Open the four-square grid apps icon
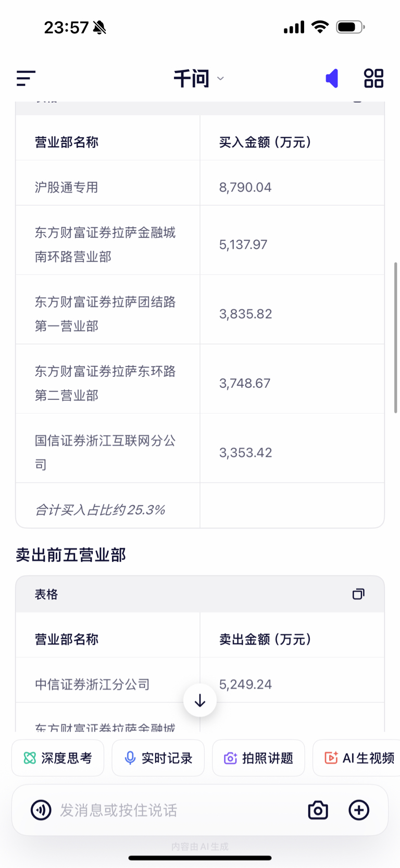Image resolution: width=400 pixels, height=868 pixels. [x=373, y=78]
